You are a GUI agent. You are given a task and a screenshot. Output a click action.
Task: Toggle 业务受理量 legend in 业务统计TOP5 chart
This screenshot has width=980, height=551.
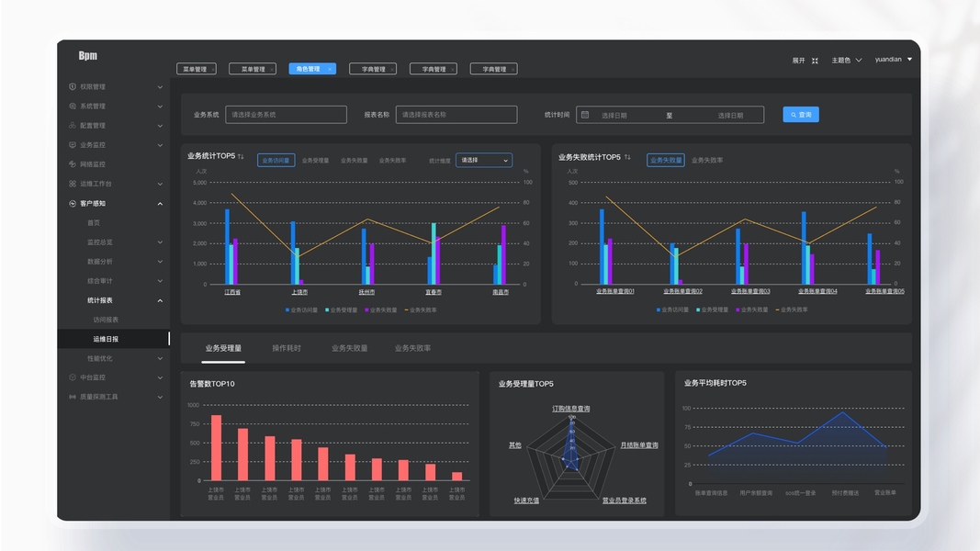(x=342, y=309)
